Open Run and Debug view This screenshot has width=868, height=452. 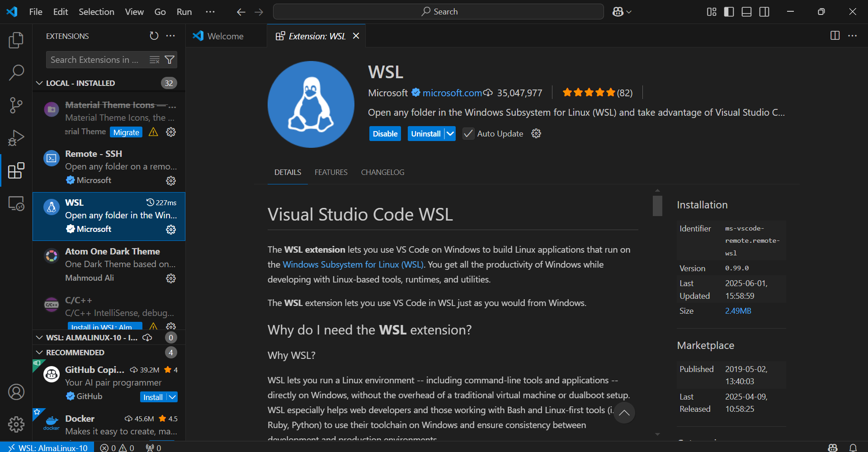coord(16,138)
